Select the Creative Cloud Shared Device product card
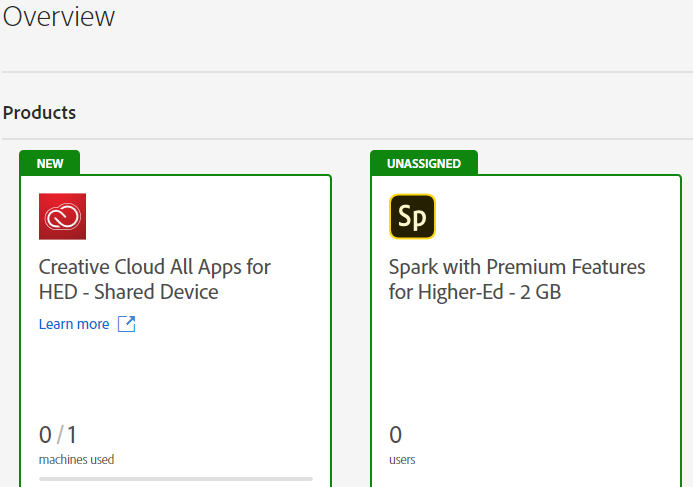693x487 pixels. click(x=175, y=331)
